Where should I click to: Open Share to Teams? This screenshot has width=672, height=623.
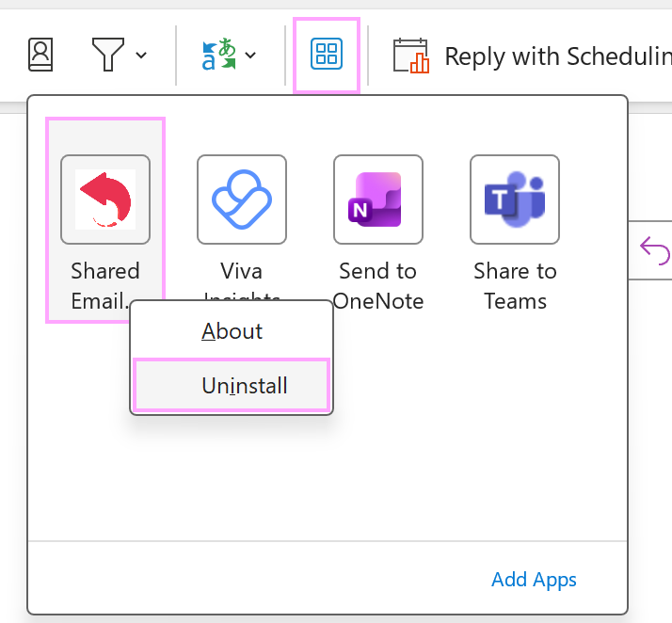(x=515, y=232)
